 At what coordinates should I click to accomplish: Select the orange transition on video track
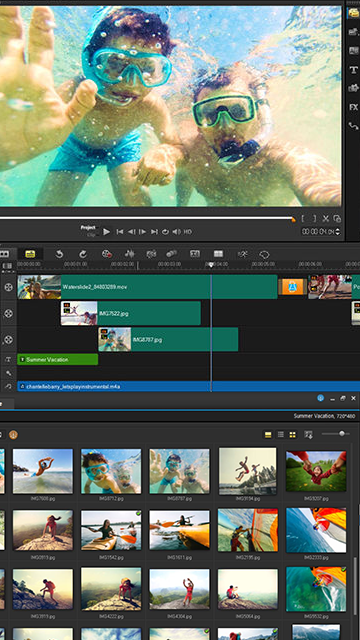pyautogui.click(x=293, y=287)
